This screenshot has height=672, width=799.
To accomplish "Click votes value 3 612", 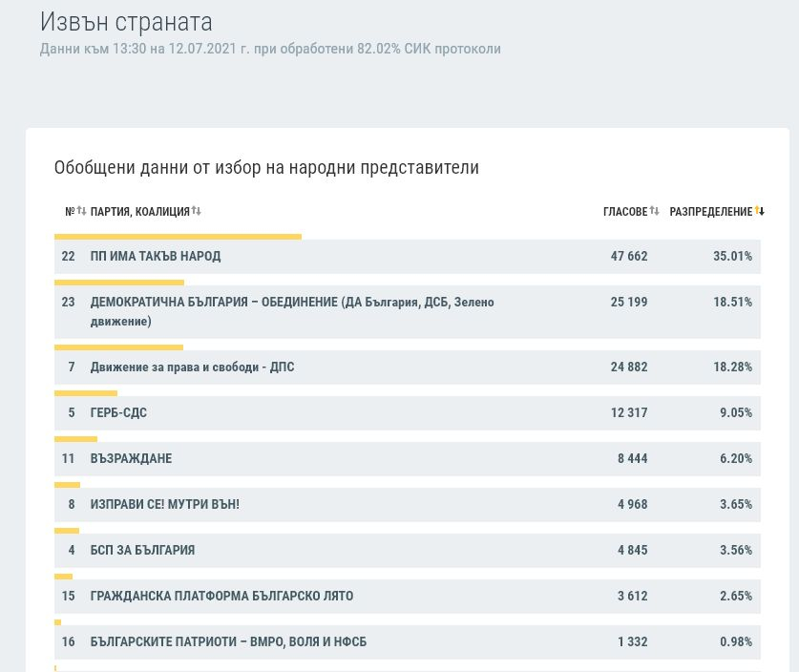I will click(x=632, y=597).
